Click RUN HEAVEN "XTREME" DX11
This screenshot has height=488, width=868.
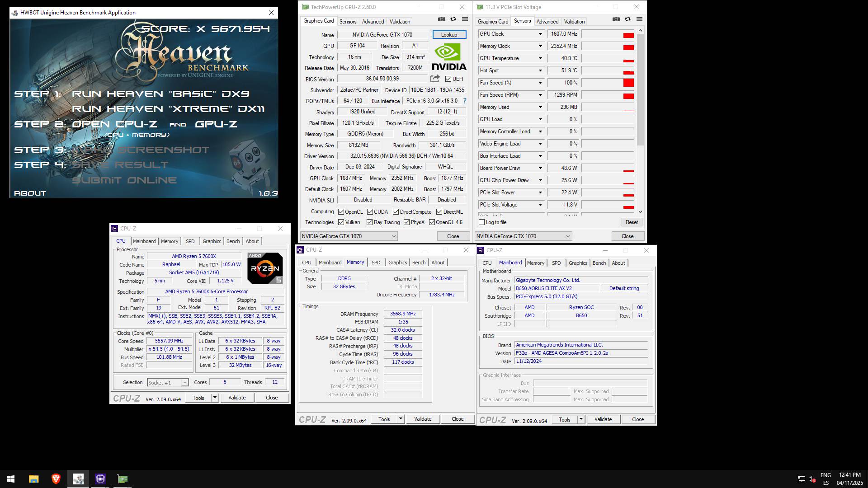pyautogui.click(x=168, y=109)
